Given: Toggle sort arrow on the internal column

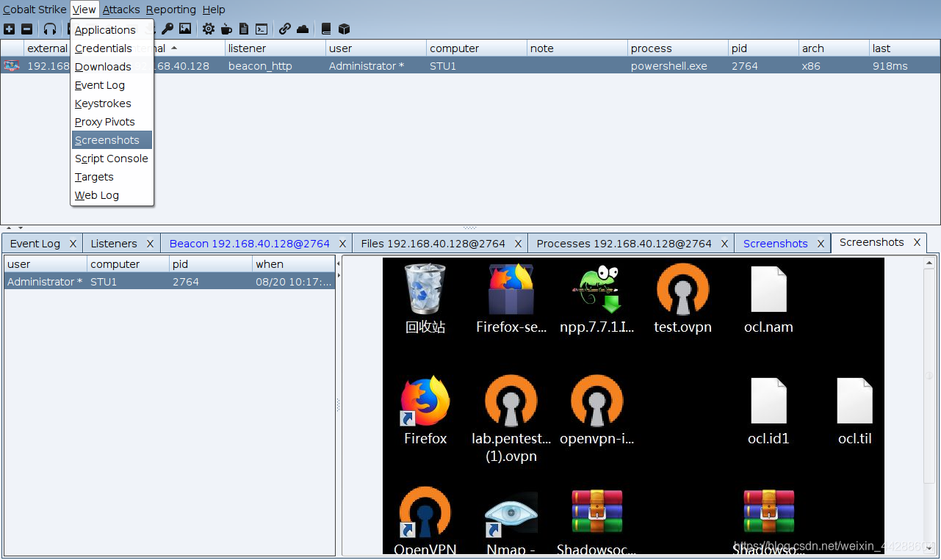Looking at the screenshot, I should coord(174,48).
